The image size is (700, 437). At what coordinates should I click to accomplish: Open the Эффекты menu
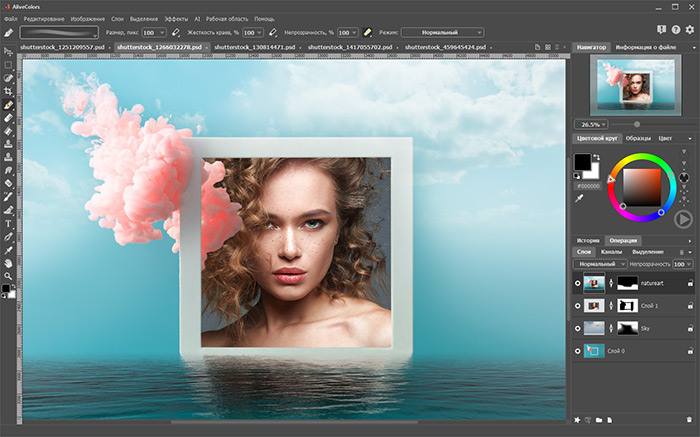point(177,19)
